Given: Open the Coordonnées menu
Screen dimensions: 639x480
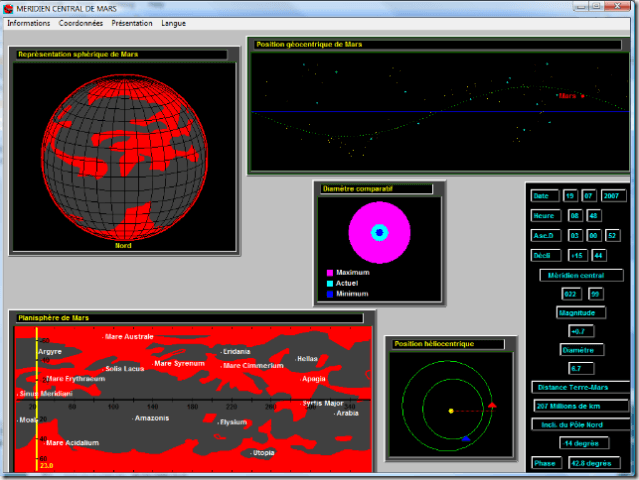Looking at the screenshot, I should (x=80, y=22).
